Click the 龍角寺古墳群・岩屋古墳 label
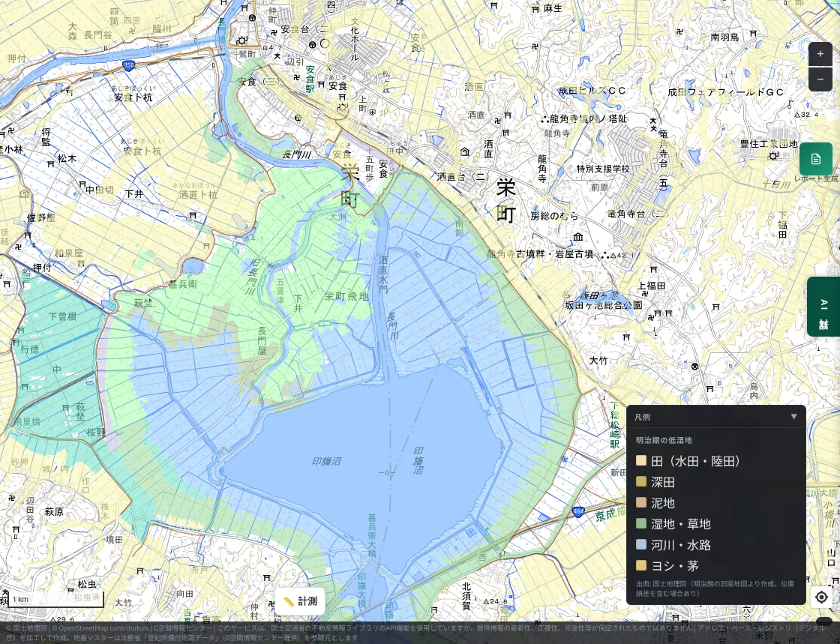 [x=540, y=254]
